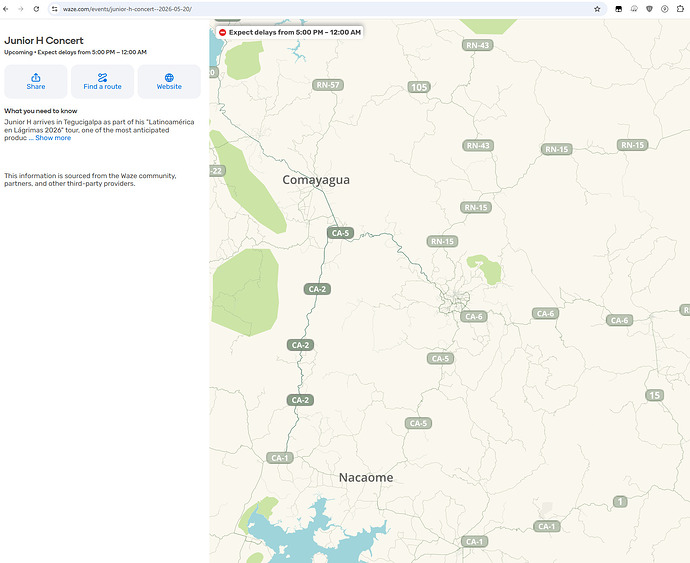690x563 pixels.
Task: Click the CA-6 shield beside the Tegucigalpa street cluster
Action: pyautogui.click(x=473, y=316)
